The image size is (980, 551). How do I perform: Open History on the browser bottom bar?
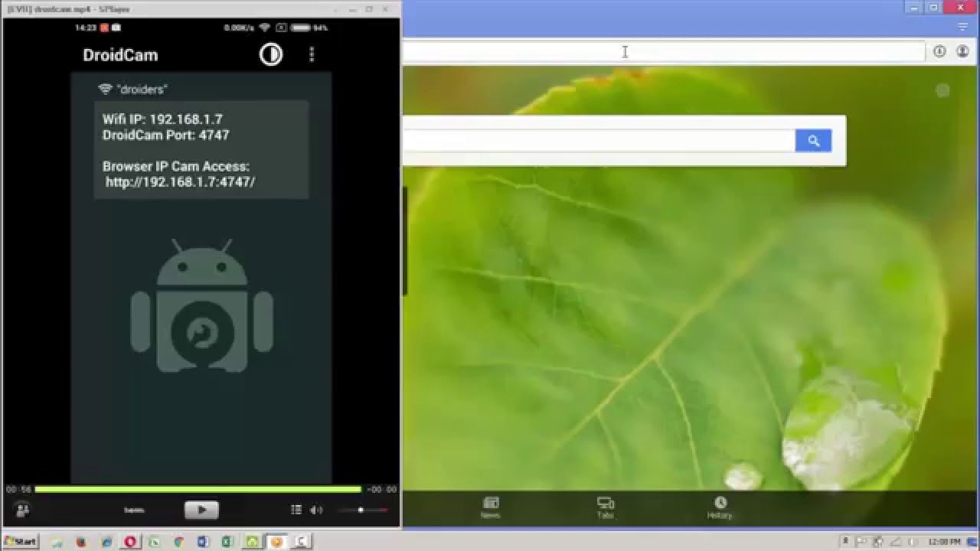click(720, 507)
